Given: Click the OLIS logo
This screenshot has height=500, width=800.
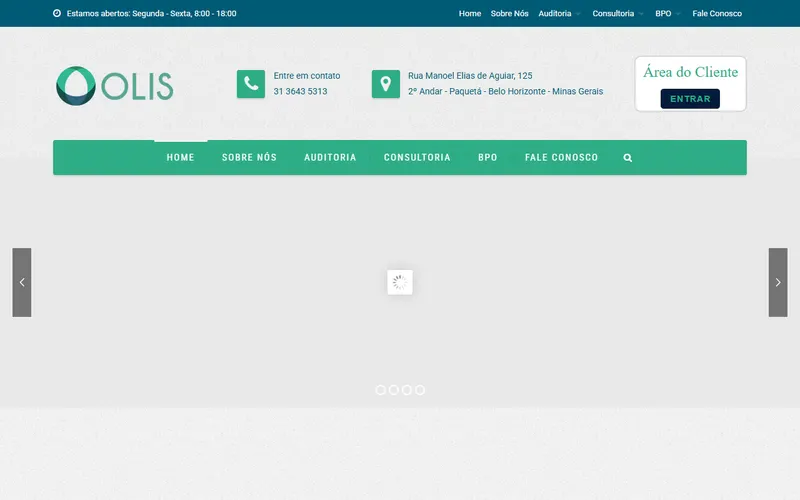Looking at the screenshot, I should click(x=115, y=86).
